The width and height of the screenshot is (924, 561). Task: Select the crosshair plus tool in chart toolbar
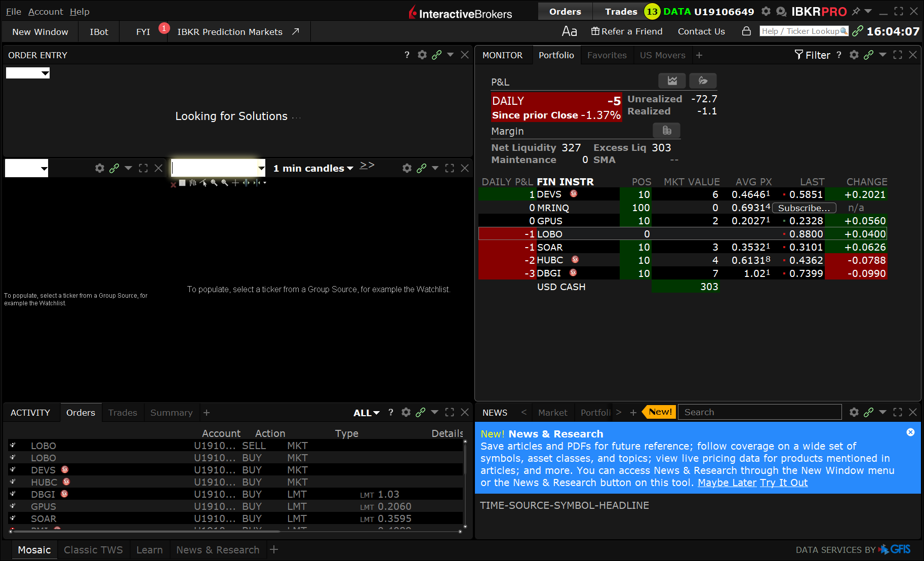click(x=235, y=183)
